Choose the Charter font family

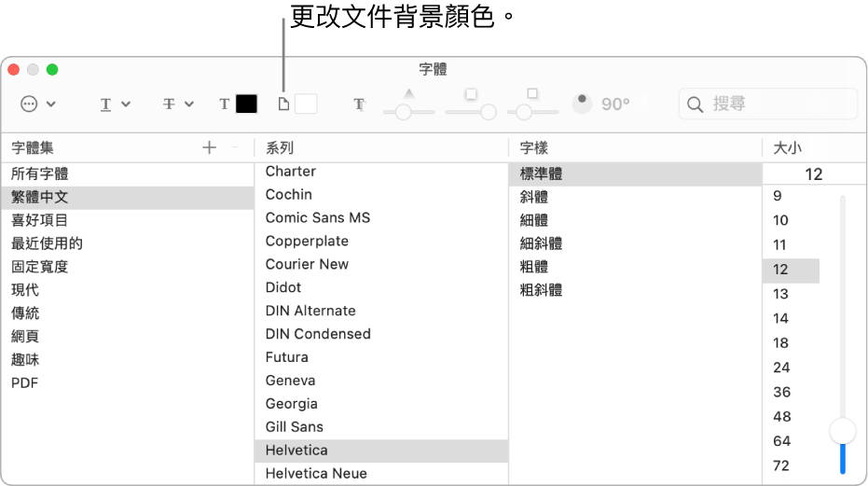click(380, 172)
